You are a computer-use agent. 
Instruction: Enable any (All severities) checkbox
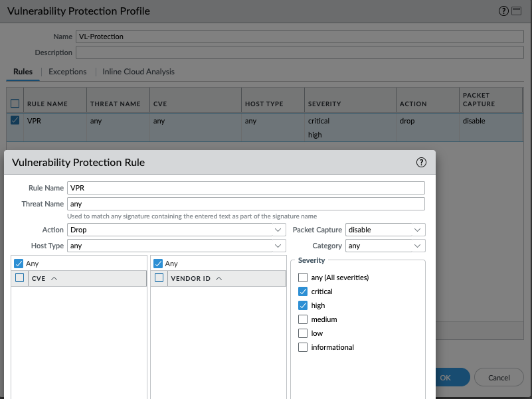pyautogui.click(x=303, y=278)
